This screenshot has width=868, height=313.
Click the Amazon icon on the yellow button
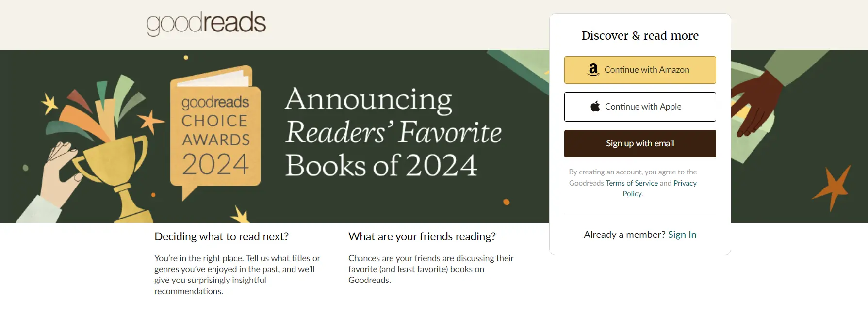[593, 70]
